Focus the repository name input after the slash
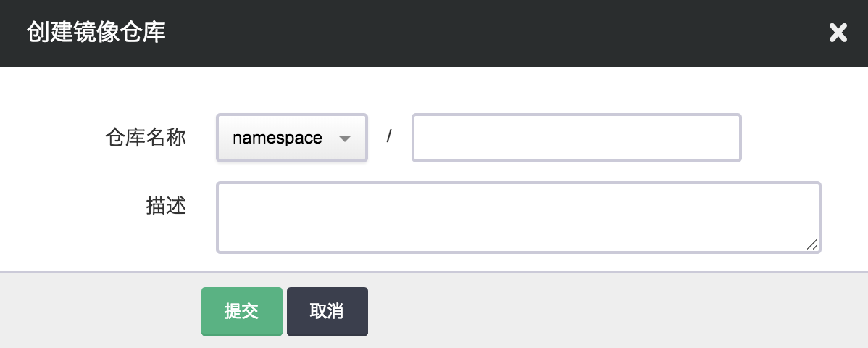This screenshot has height=348, width=868. (576, 138)
